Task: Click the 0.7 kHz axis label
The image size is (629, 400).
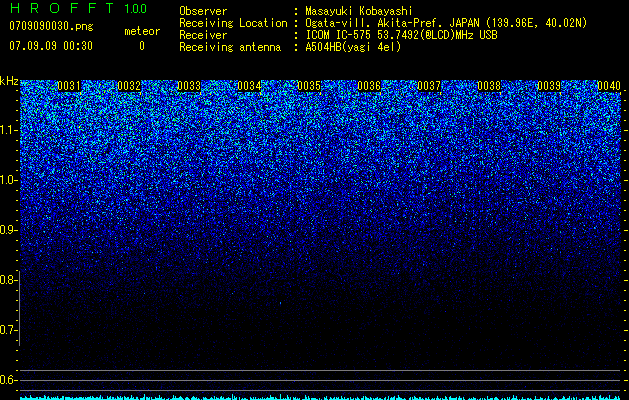Action: (x=7, y=330)
